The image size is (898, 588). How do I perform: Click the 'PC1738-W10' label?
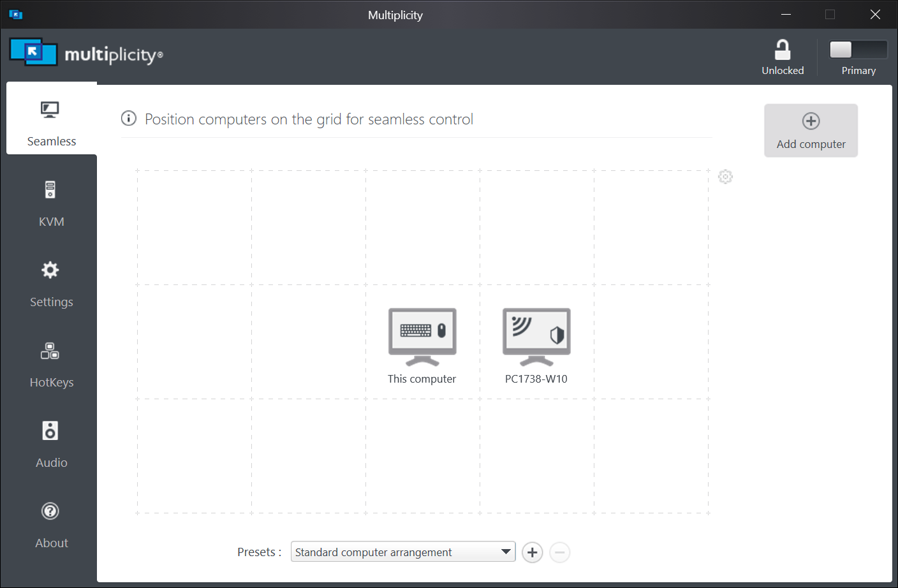point(536,379)
